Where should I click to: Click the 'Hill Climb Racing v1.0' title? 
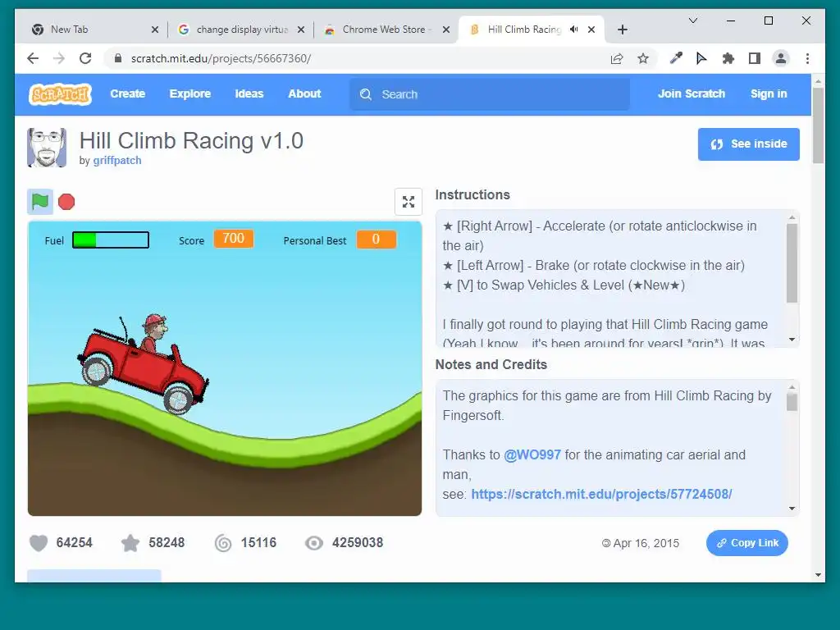pyautogui.click(x=191, y=141)
